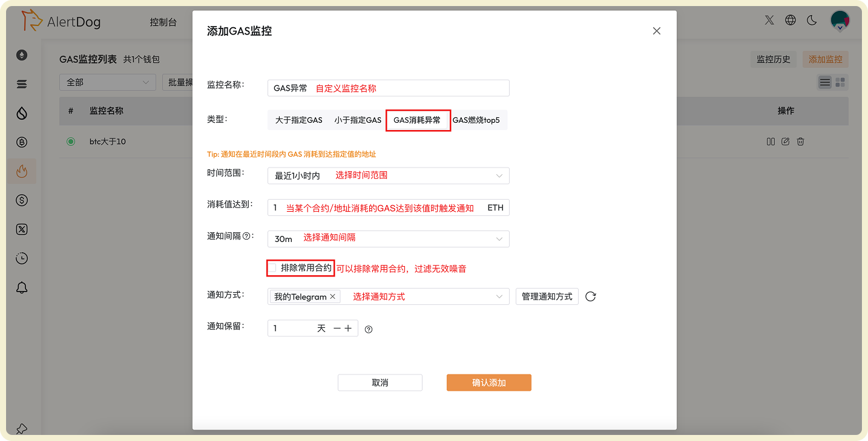Click the 确认添加 confirm button
868x441 pixels.
tap(488, 382)
